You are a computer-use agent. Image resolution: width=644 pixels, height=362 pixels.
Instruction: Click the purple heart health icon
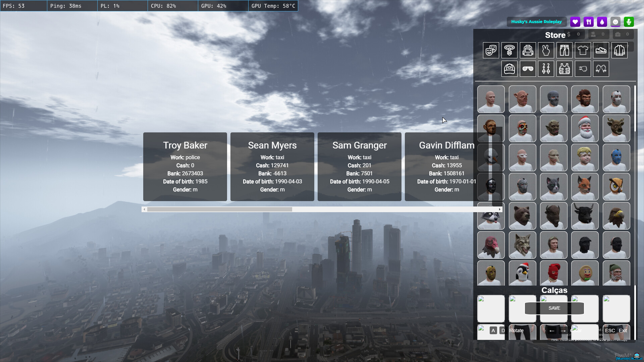[575, 22]
